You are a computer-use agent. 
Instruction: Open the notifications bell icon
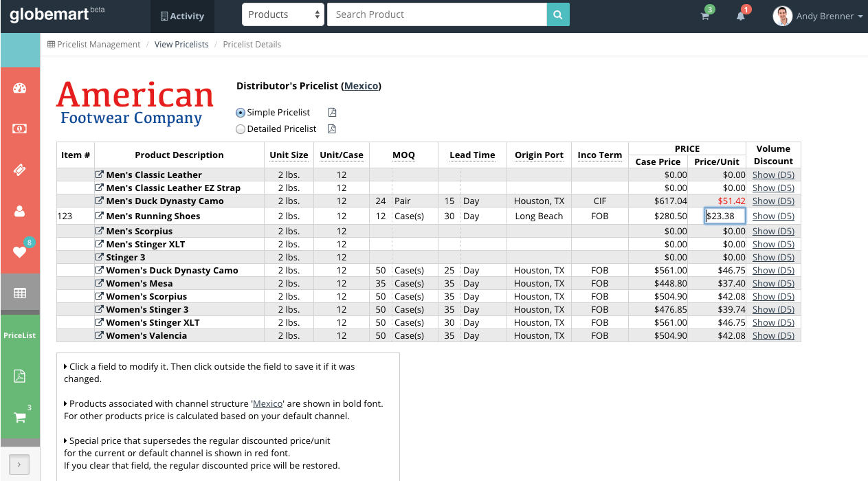pos(741,16)
